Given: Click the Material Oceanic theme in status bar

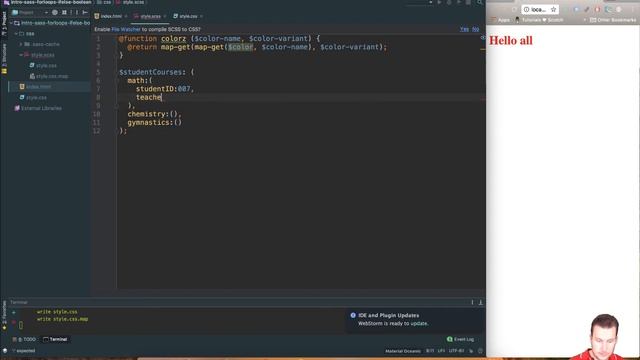Looking at the screenshot, I should 403,351.
